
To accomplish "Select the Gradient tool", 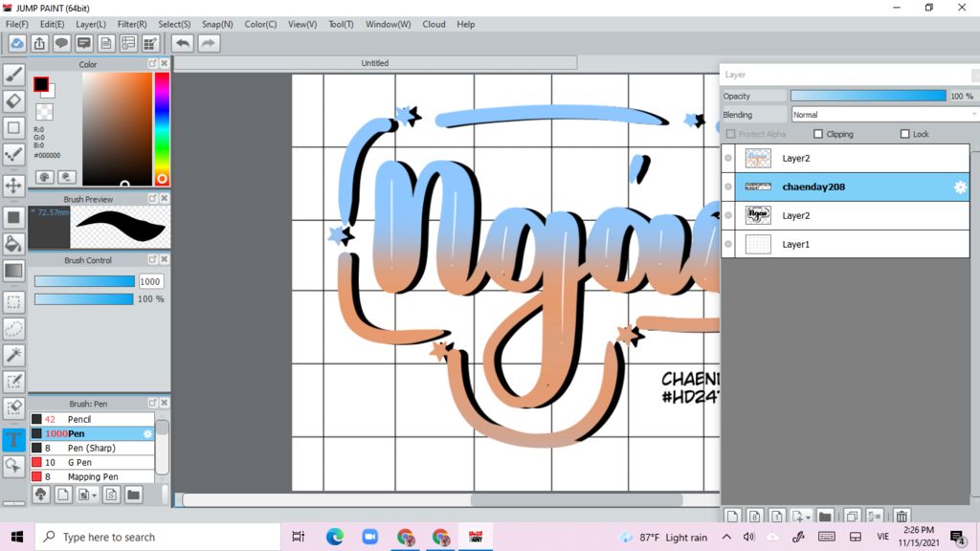I will tap(13, 271).
